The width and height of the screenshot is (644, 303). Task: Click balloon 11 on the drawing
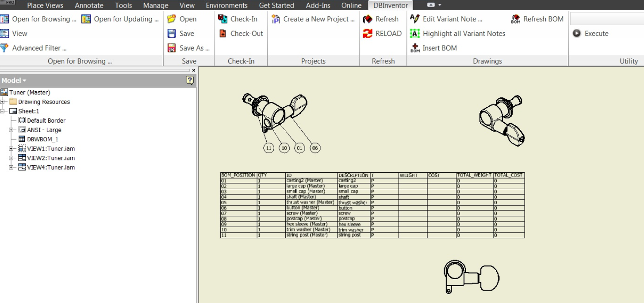[268, 148]
